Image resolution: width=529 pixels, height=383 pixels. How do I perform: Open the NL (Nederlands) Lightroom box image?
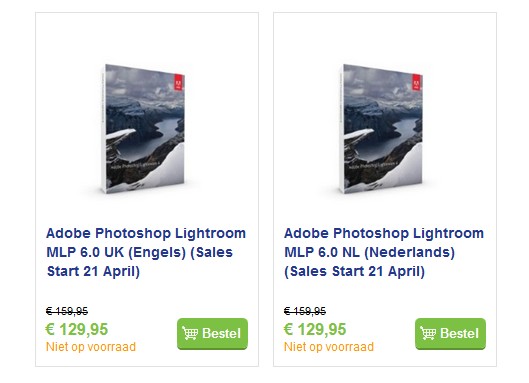point(381,129)
